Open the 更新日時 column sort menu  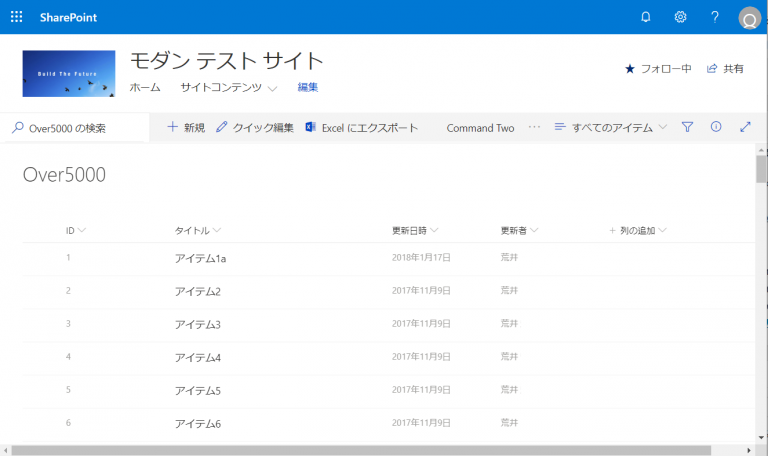415,230
